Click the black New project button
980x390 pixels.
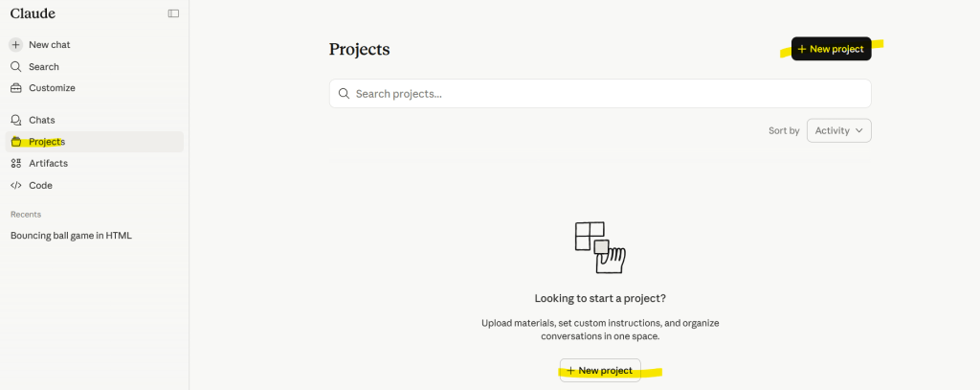(831, 49)
